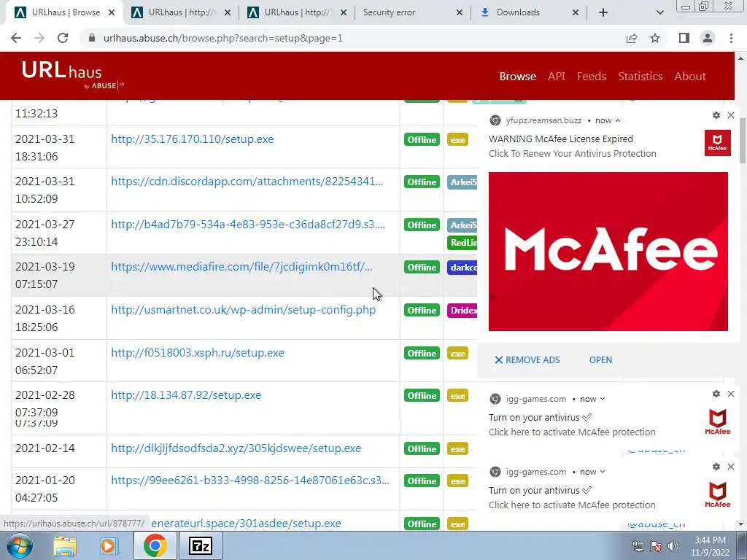The height and width of the screenshot is (560, 747).
Task: Dismiss the McAfee License Expired notification
Action: [731, 115]
